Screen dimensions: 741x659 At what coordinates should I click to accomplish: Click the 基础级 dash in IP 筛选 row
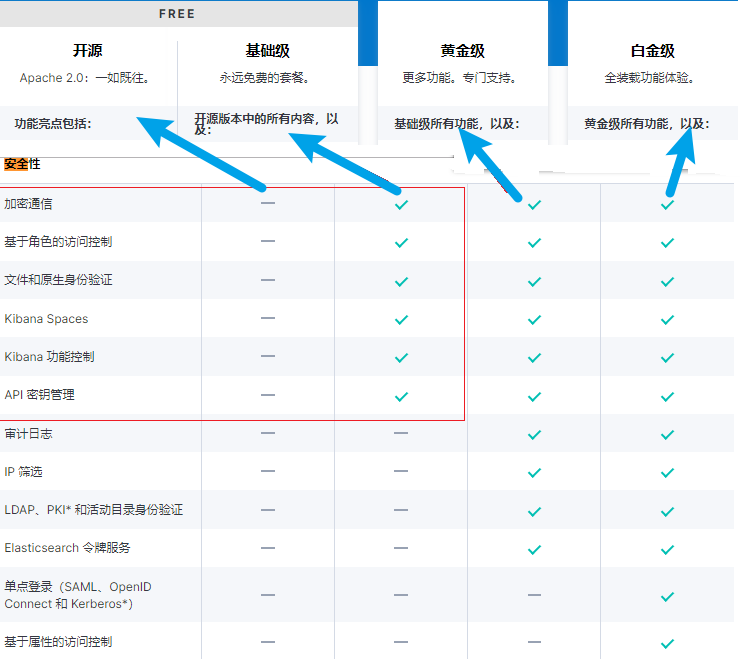401,472
